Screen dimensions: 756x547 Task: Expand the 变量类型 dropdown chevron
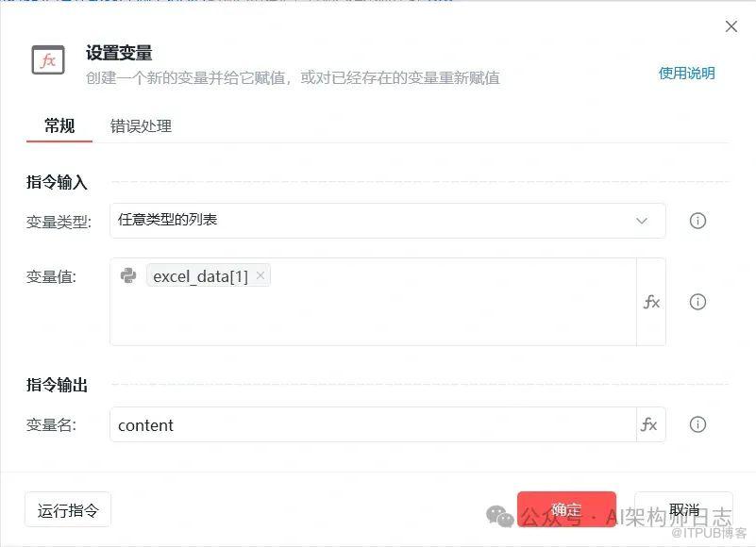point(641,221)
